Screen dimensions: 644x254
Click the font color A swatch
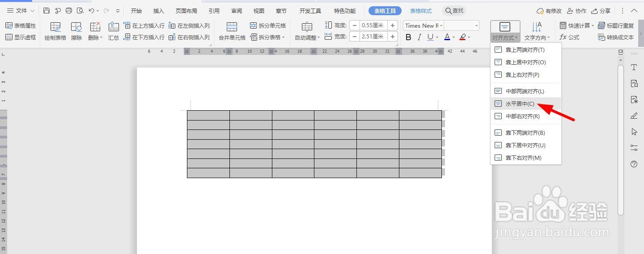click(x=447, y=37)
